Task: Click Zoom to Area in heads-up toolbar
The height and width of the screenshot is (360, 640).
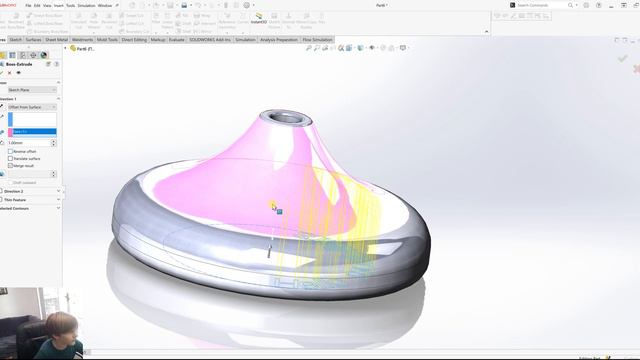Action: pyautogui.click(x=317, y=48)
